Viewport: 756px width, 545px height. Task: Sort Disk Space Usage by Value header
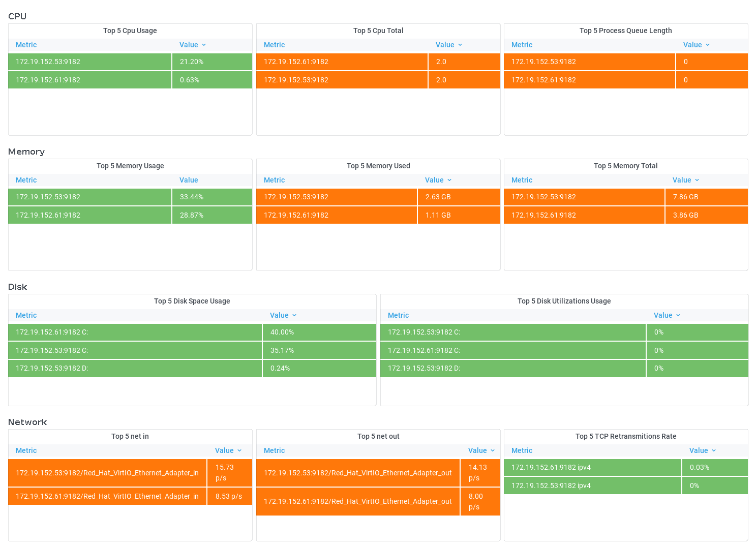(x=283, y=315)
